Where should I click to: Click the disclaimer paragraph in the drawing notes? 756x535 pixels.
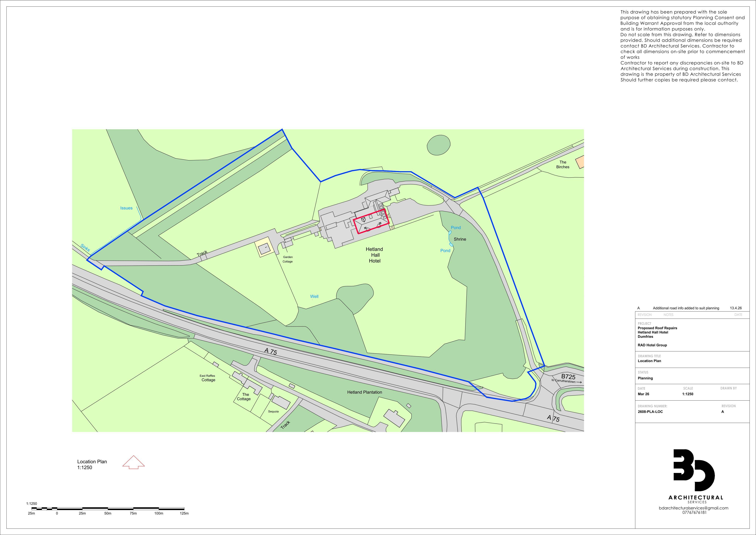pyautogui.click(x=683, y=46)
